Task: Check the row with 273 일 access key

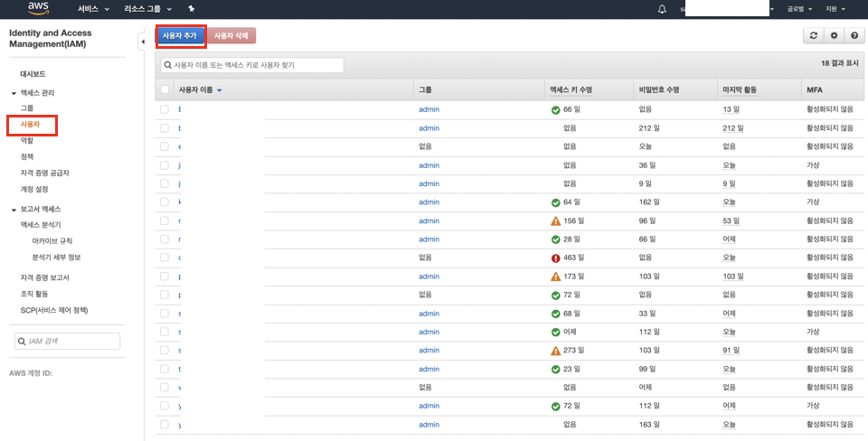Action: [x=165, y=351]
